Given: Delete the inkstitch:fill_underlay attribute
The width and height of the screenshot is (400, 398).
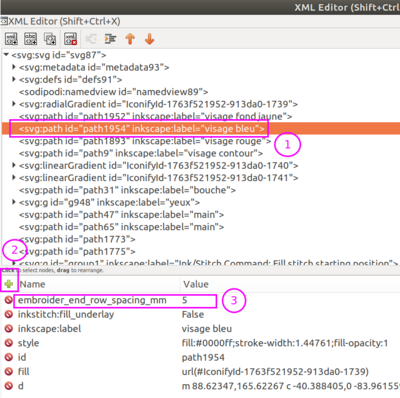Looking at the screenshot, I should click(9, 314).
